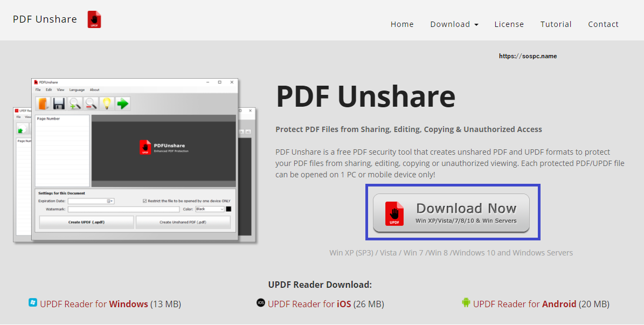Open the About menu in PDFUnshare
The image size is (644, 325).
click(94, 89)
